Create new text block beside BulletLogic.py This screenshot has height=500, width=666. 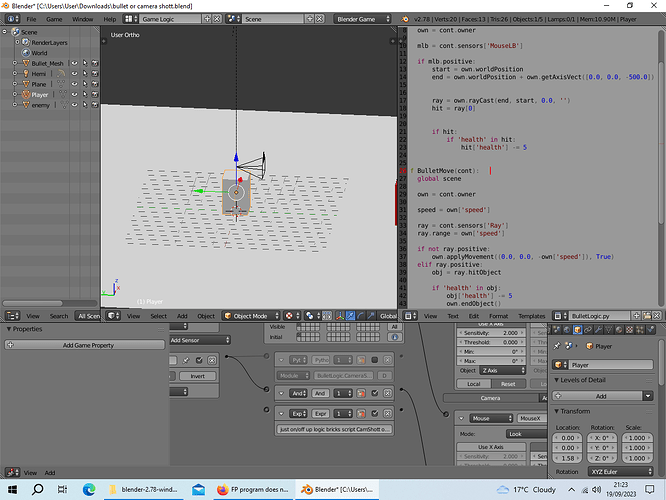pos(636,316)
